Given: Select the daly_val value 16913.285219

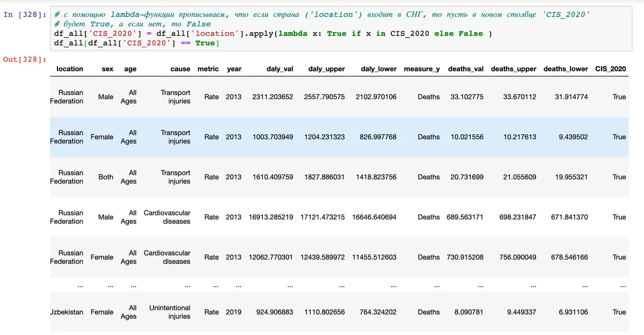Looking at the screenshot, I should (x=271, y=217).
